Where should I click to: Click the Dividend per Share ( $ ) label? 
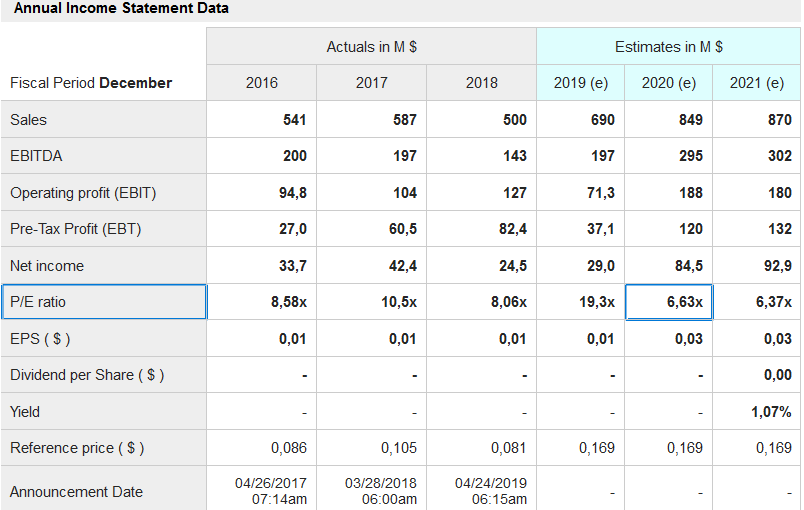[87, 375]
